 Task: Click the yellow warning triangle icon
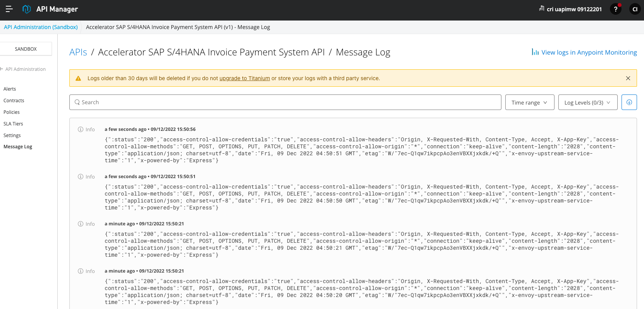point(78,78)
